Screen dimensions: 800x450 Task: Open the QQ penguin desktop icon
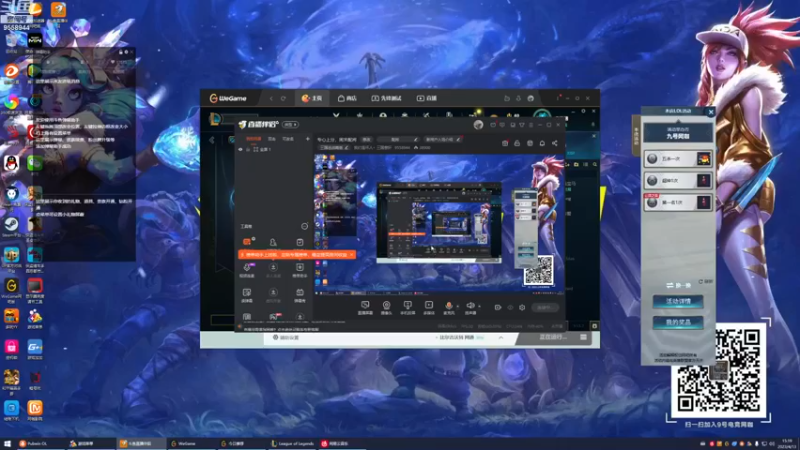pyautogui.click(x=11, y=164)
